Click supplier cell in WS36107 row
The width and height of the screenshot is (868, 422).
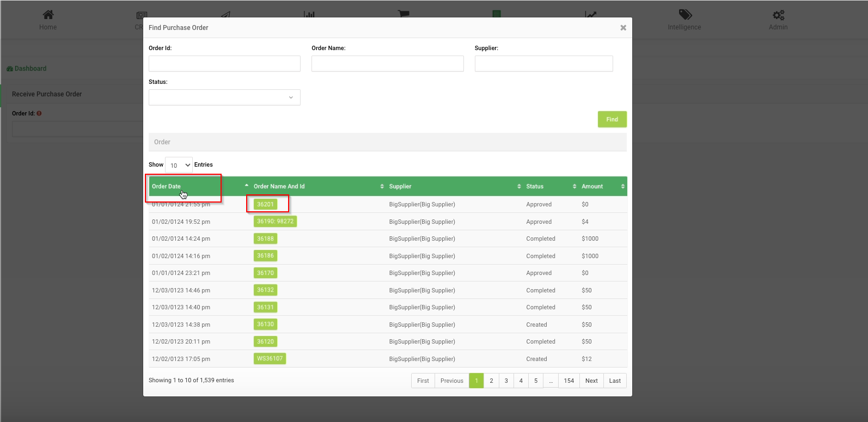pyautogui.click(x=422, y=359)
